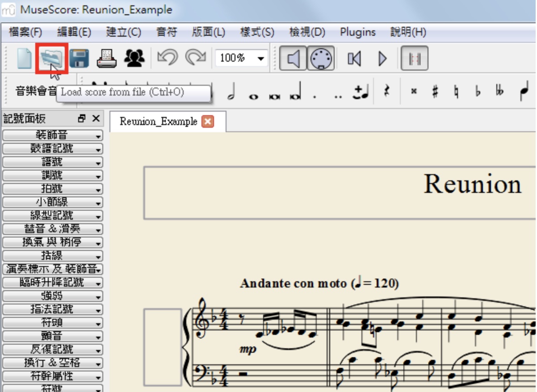Toggle the play repeats button

tap(415, 58)
